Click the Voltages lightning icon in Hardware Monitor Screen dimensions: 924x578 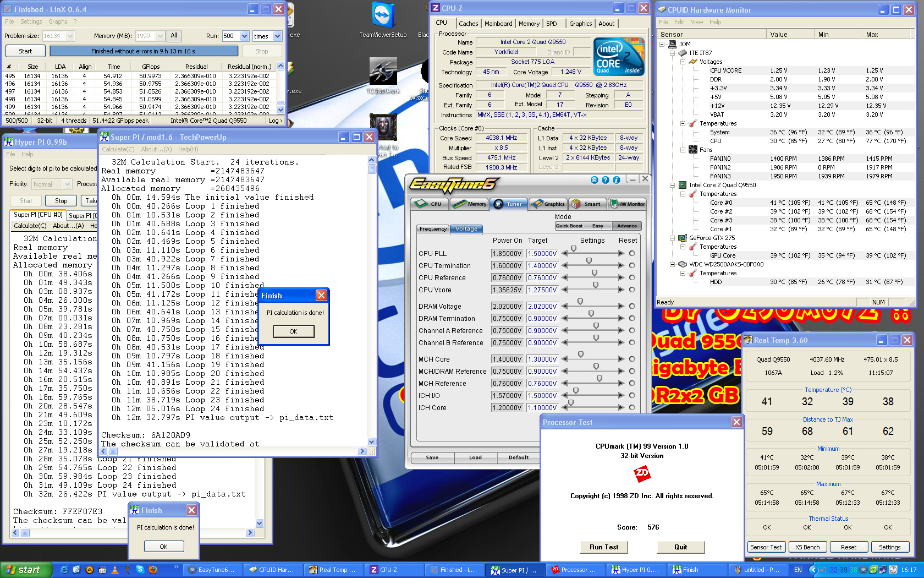click(693, 62)
